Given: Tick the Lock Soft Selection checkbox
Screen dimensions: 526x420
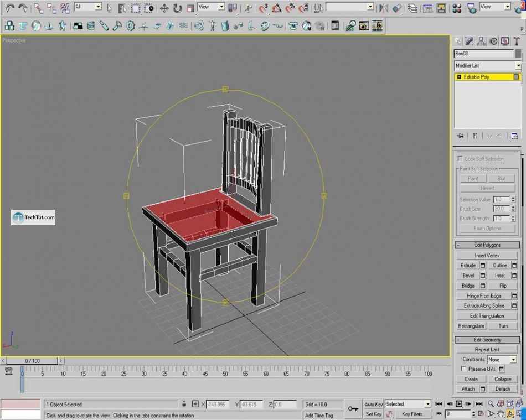Looking at the screenshot, I should point(460,159).
